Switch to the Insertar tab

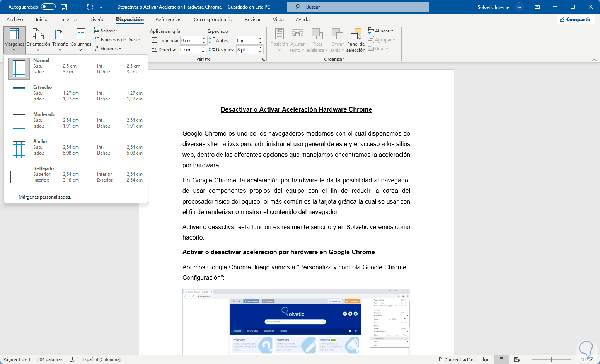click(x=69, y=19)
